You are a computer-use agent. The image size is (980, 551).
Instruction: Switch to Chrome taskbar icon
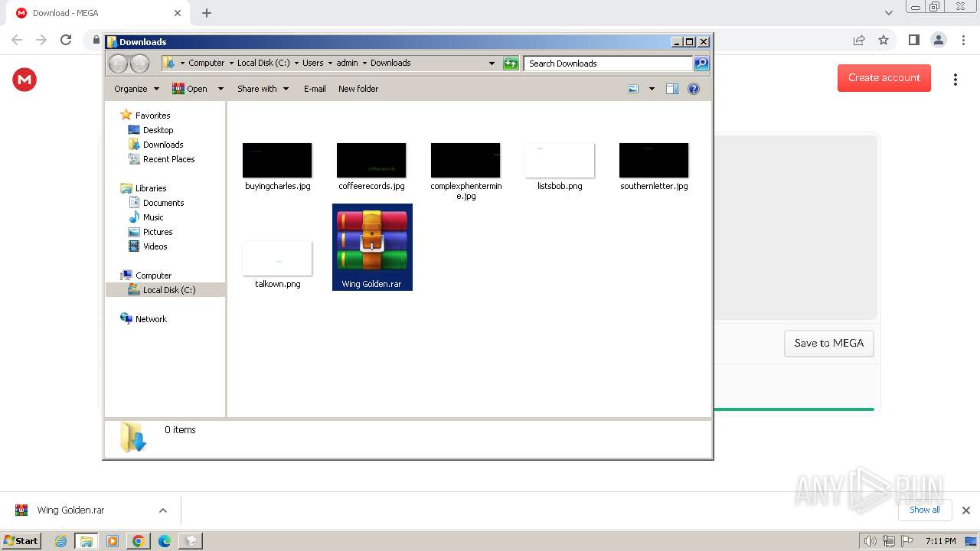(x=139, y=541)
